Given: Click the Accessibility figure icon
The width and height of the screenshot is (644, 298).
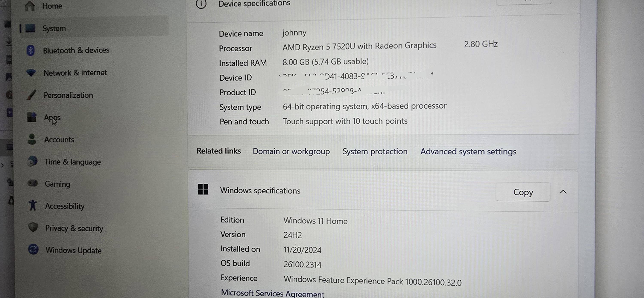Looking at the screenshot, I should (33, 205).
